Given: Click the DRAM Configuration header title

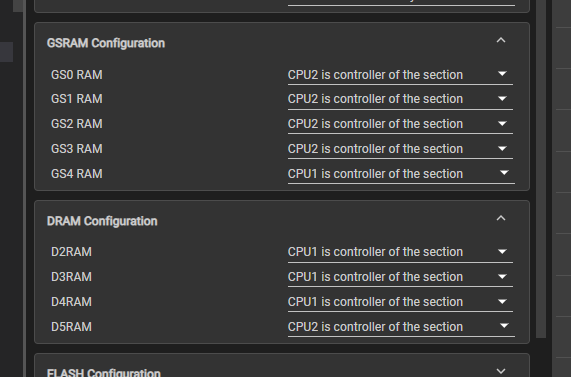Looking at the screenshot, I should click(102, 221).
